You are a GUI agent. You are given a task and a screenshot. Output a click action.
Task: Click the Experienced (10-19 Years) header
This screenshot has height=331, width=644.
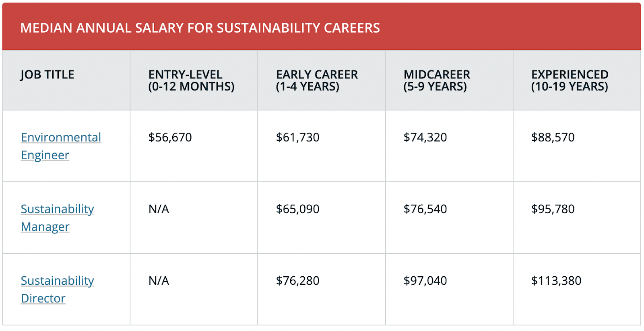click(x=570, y=80)
